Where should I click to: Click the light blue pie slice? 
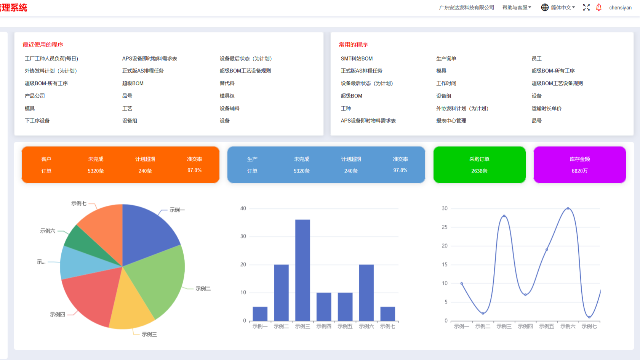point(82,263)
